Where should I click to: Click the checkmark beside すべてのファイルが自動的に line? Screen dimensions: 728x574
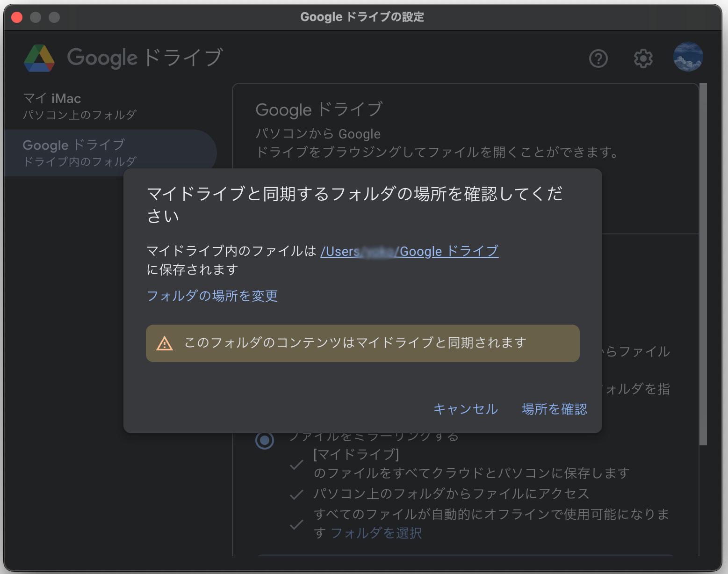[x=296, y=524]
